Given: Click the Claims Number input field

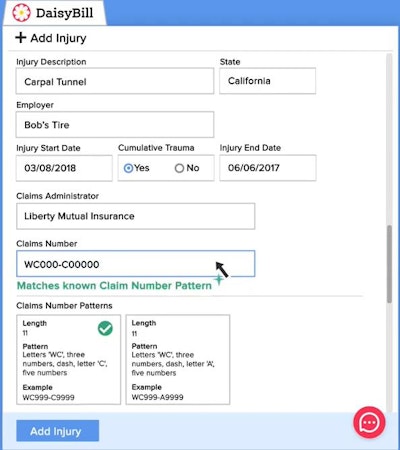Looking at the screenshot, I should tap(136, 264).
